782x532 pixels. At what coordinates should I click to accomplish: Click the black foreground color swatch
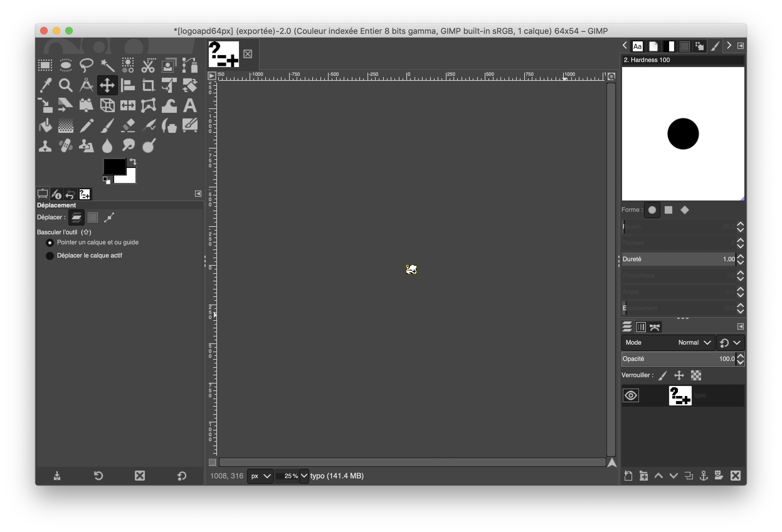(114, 166)
